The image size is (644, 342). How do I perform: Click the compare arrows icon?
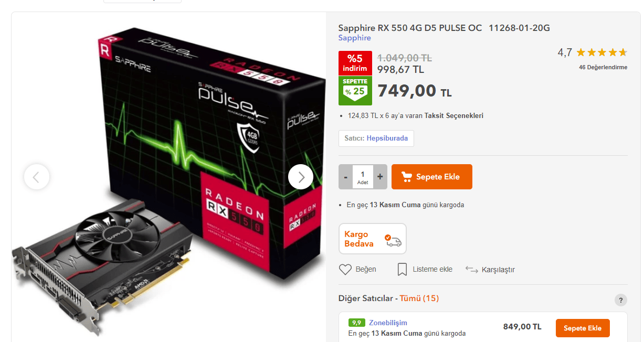(x=471, y=269)
